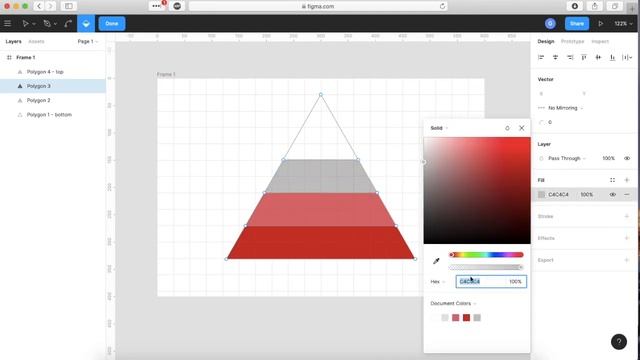
Task: Add a stroke with plus icon
Action: click(x=627, y=216)
